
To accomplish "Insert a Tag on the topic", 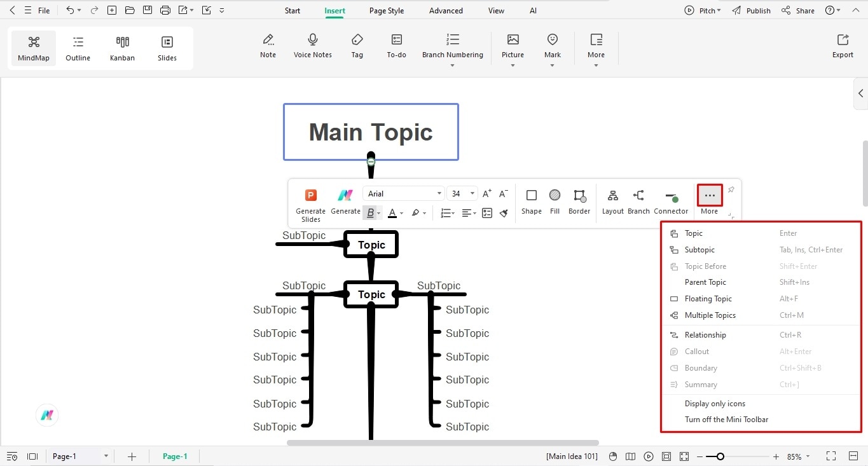I will (x=357, y=46).
